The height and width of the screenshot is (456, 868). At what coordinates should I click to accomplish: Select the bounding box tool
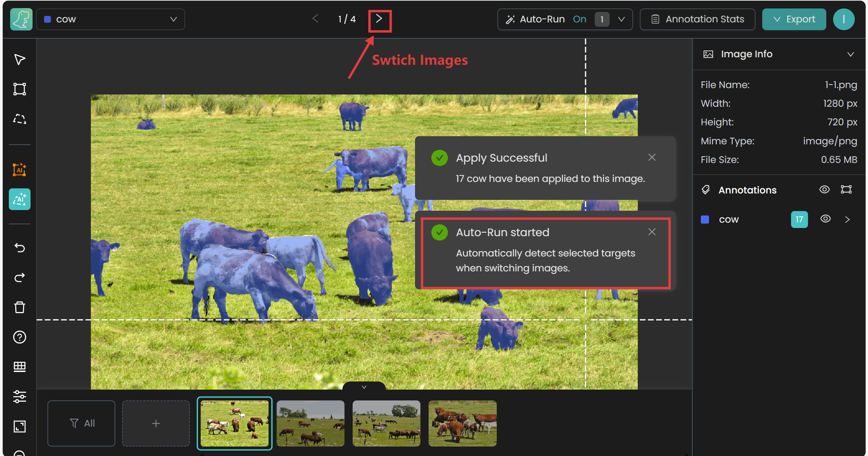(x=19, y=89)
